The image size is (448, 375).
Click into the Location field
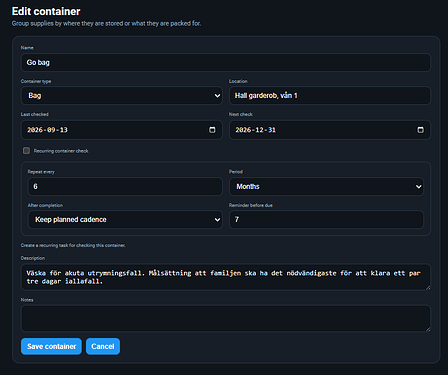tap(330, 96)
